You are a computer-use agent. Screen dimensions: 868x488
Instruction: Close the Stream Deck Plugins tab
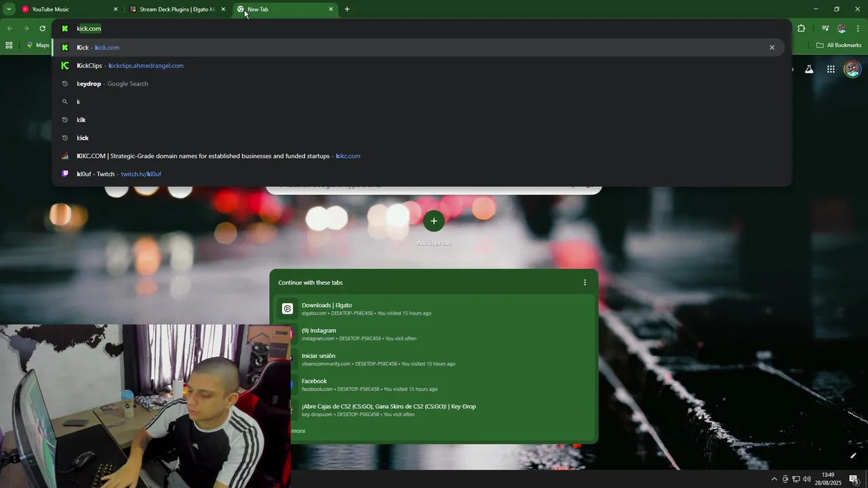tap(223, 9)
